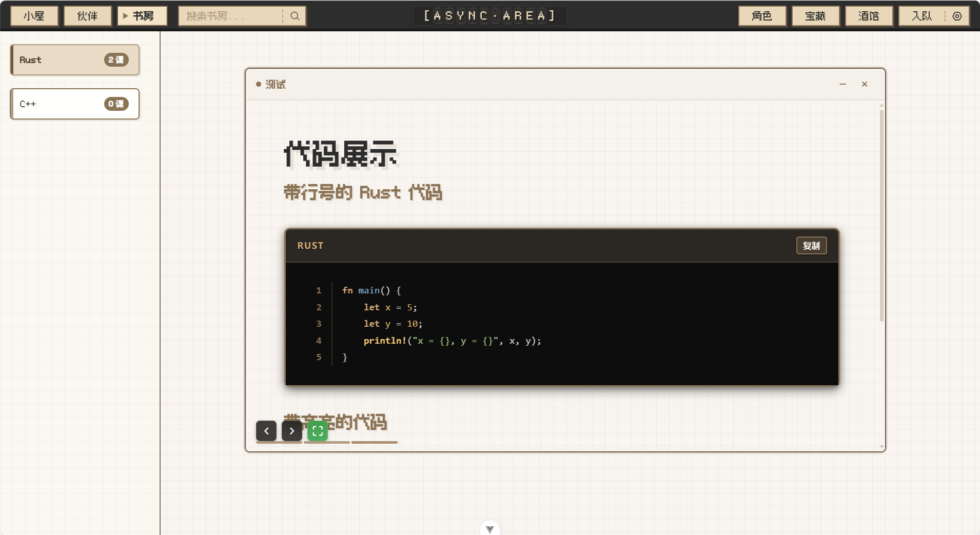Select the Rust course card in sidebar
Image resolution: width=980 pixels, height=535 pixels.
[74, 60]
